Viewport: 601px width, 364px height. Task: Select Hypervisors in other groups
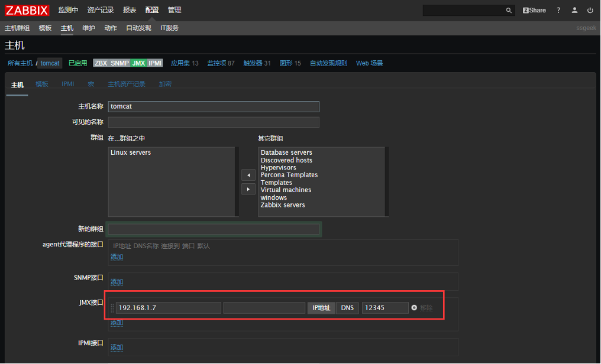tap(278, 167)
